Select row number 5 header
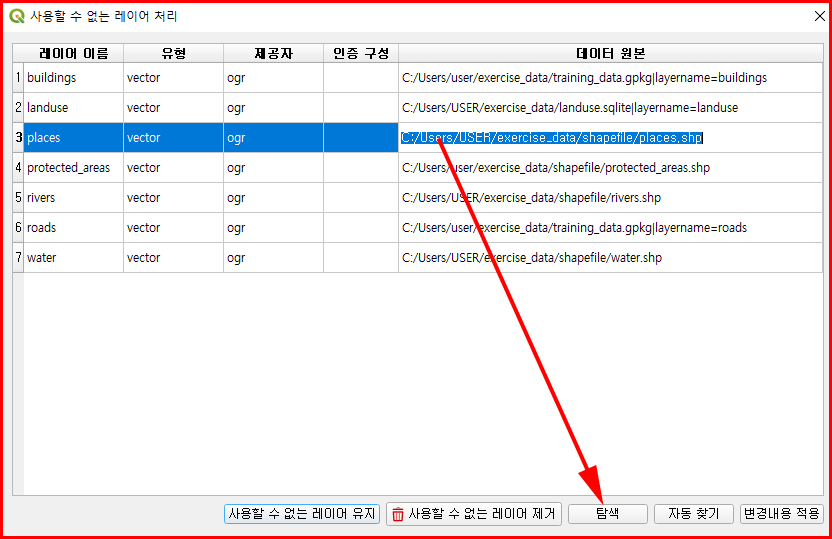The image size is (832, 539). (18, 197)
